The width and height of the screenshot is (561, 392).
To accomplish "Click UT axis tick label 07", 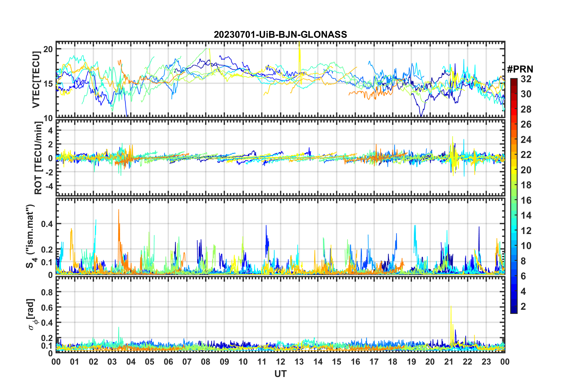I will coord(187,362).
